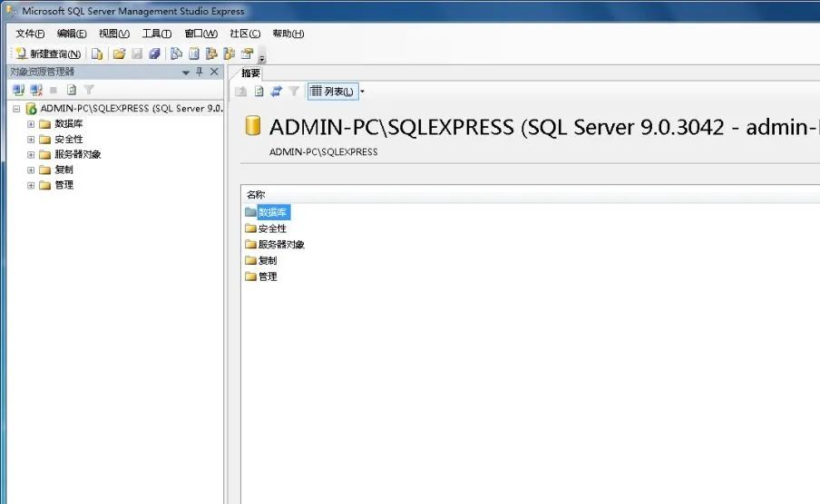Screen dimensions: 820x504
Task: Click the Connect icon in Object Explorer
Action: click(x=18, y=90)
